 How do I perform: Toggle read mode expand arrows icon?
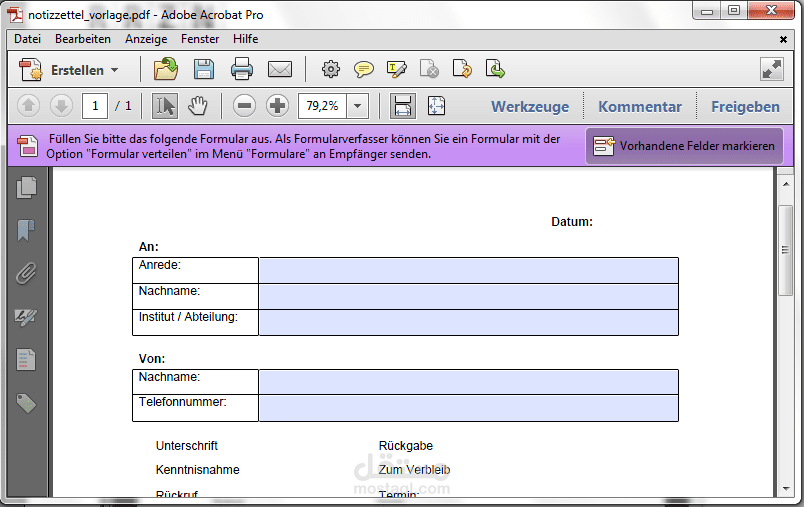click(772, 69)
